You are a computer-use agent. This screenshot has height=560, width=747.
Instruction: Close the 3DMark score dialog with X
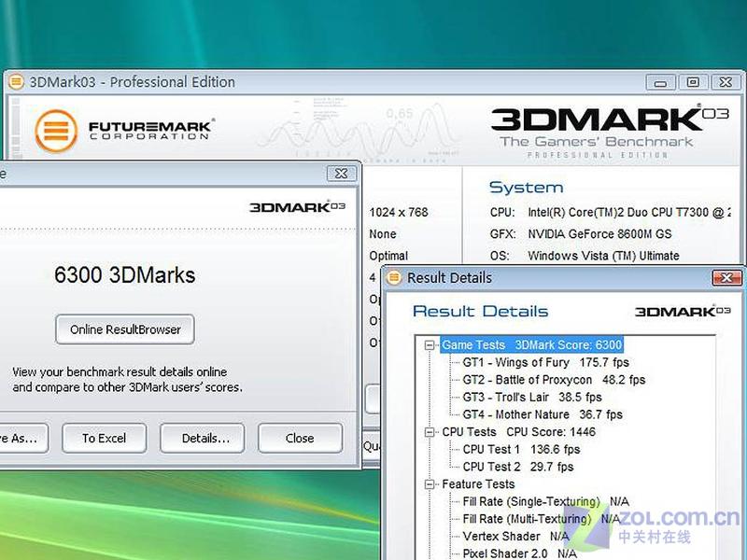pyautogui.click(x=341, y=174)
